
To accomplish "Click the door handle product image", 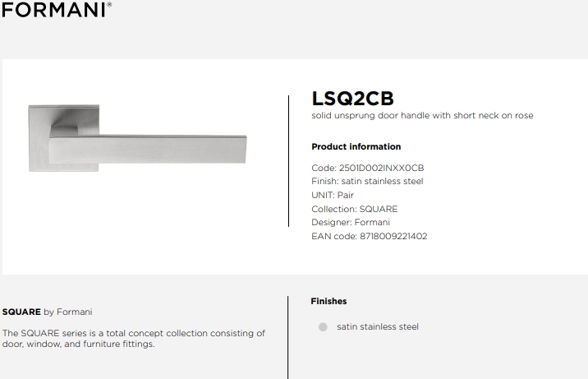I will (x=138, y=138).
